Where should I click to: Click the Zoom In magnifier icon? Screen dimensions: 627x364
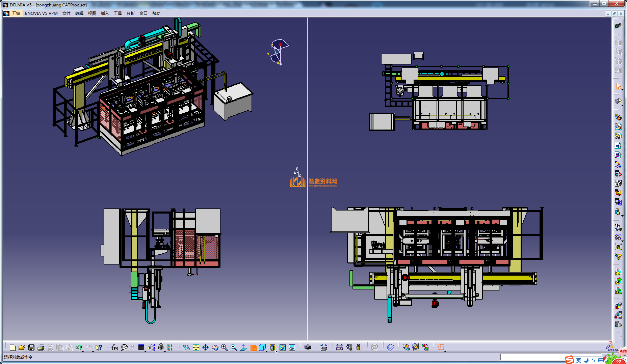coord(224,347)
